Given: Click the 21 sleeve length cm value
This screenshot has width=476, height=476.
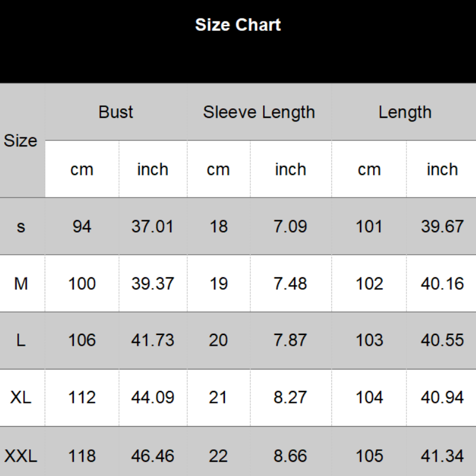Looking at the screenshot, I should point(218,397).
